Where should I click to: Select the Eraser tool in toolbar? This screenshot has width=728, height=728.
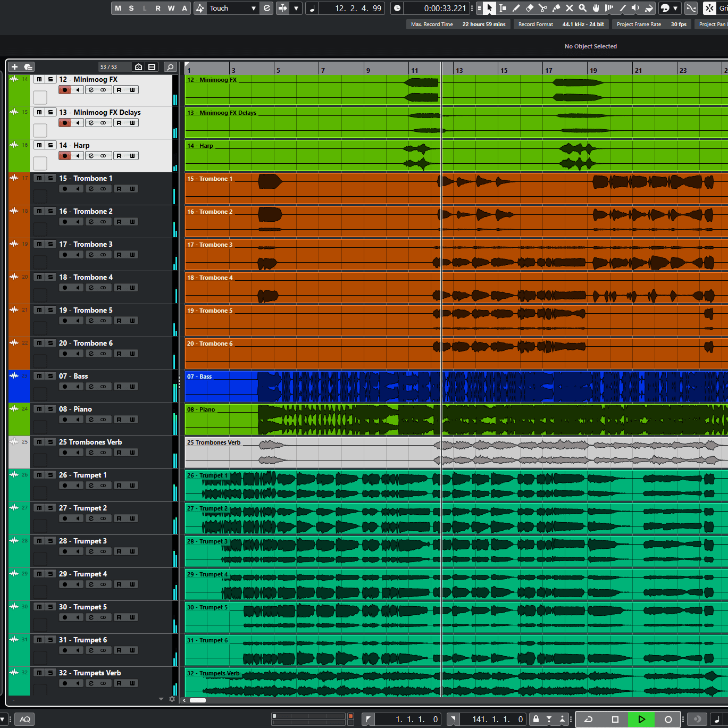529,8
